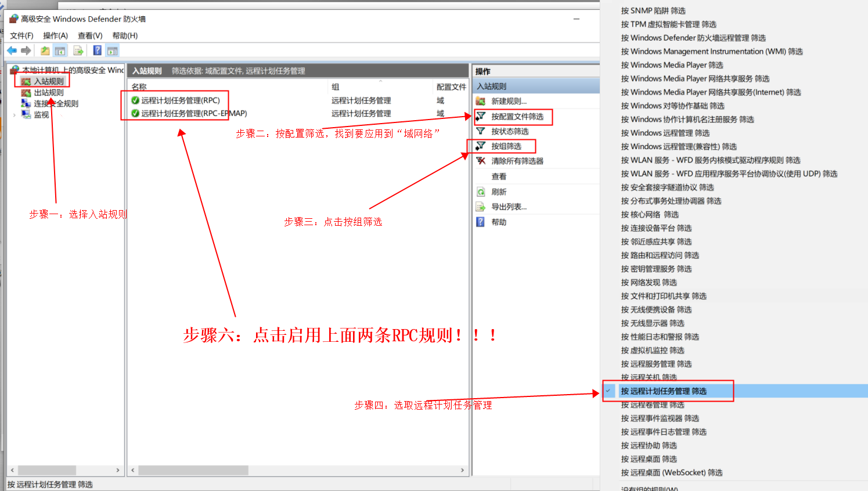The height and width of the screenshot is (491, 868).
Task: Click the blue Help toolbar icon
Action: click(x=97, y=50)
